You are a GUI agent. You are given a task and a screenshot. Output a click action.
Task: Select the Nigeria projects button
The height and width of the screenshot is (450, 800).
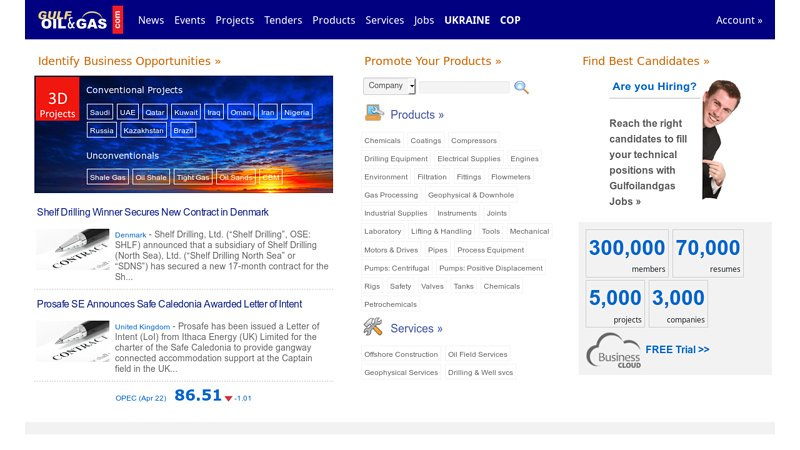296,112
